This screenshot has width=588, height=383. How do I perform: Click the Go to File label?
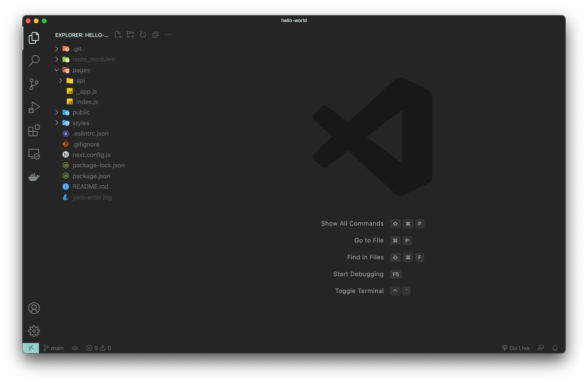[x=369, y=240]
